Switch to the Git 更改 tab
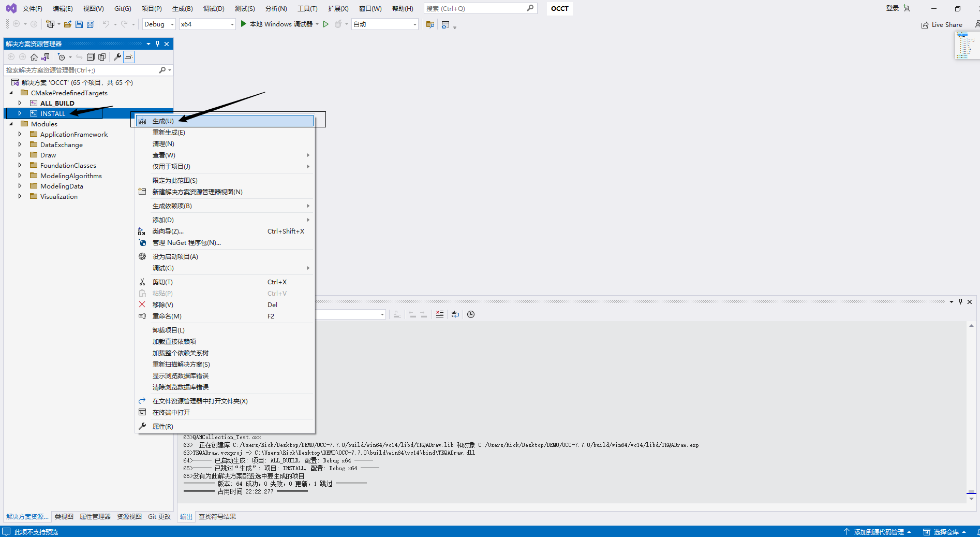Image resolution: width=980 pixels, height=537 pixels. pos(159,517)
